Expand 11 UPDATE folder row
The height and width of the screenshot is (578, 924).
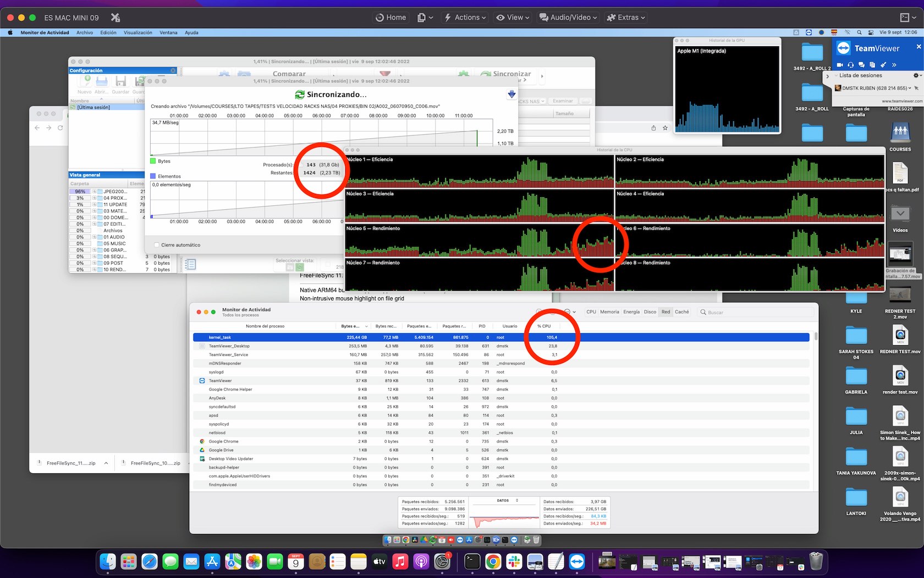point(94,205)
